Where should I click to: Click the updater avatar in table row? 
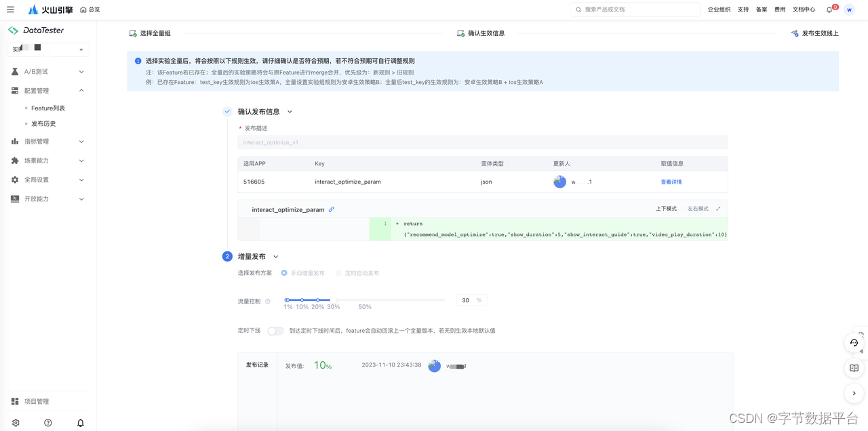point(559,182)
